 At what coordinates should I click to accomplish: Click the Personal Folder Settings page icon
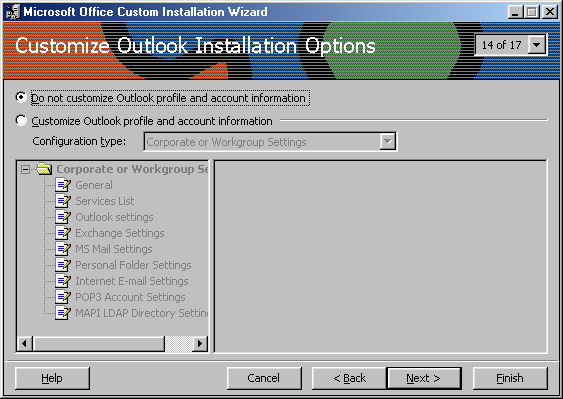click(x=63, y=265)
